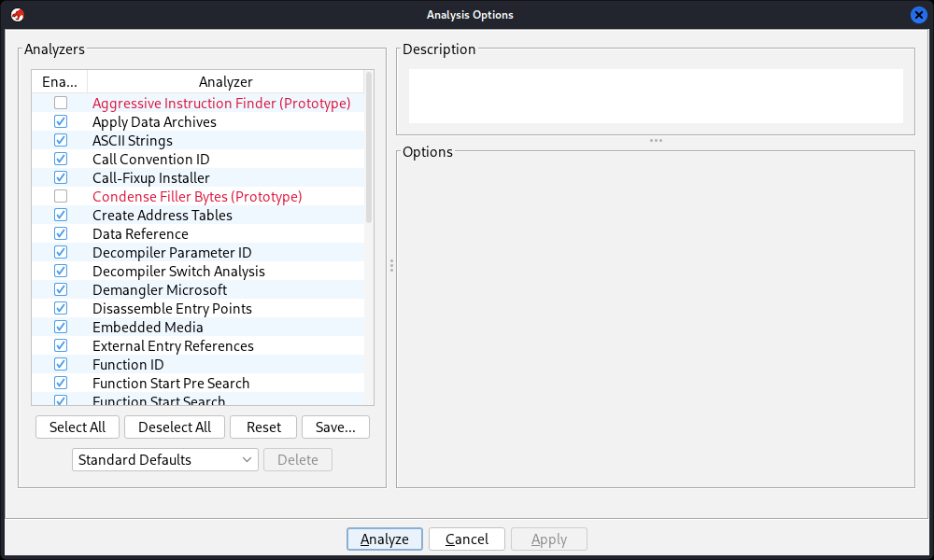This screenshot has height=560, width=934.
Task: Uncheck the Function ID checkbox
Action: tap(61, 364)
